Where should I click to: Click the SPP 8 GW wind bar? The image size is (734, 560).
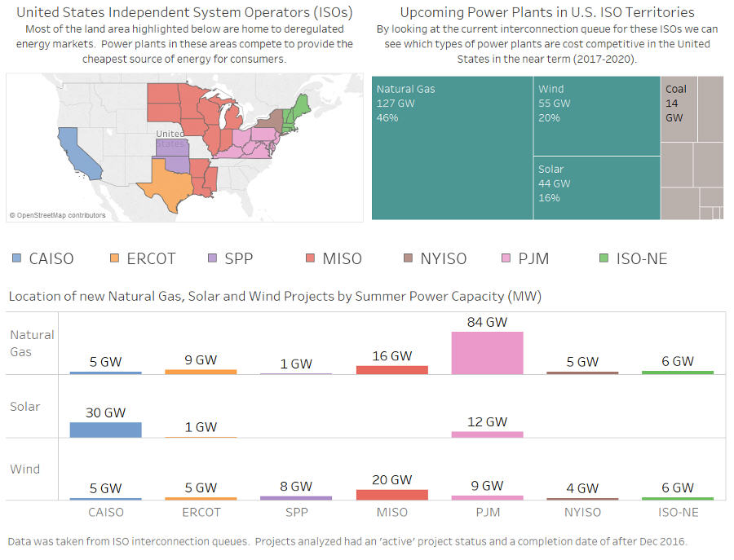(x=296, y=497)
